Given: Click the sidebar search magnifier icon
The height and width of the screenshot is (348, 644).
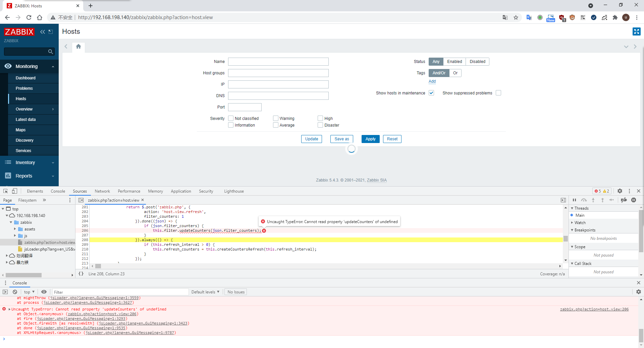Looking at the screenshot, I should pyautogui.click(x=51, y=52).
